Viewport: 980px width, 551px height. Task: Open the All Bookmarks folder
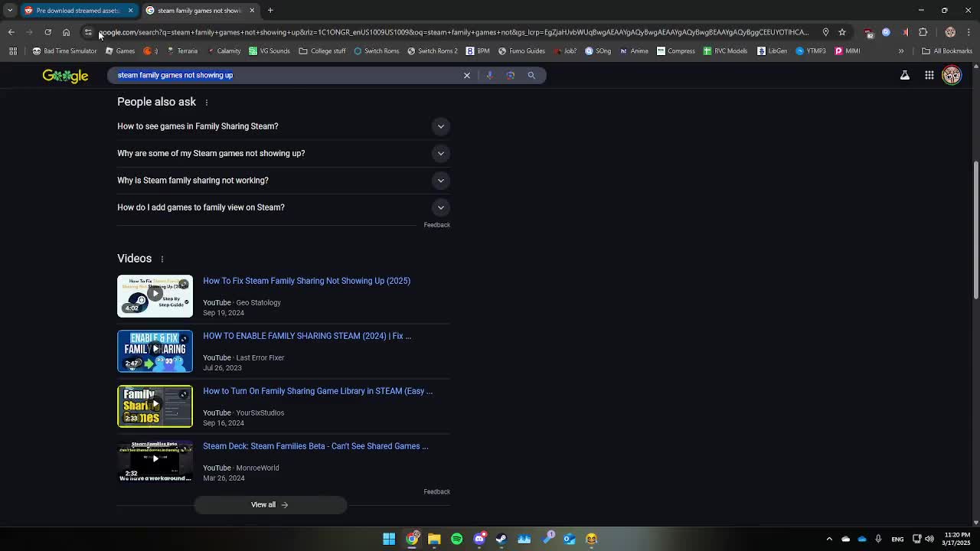947,51
